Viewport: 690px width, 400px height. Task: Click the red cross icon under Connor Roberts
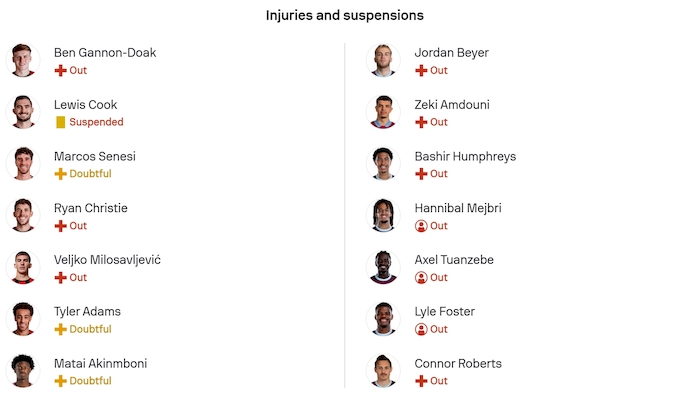tap(421, 381)
